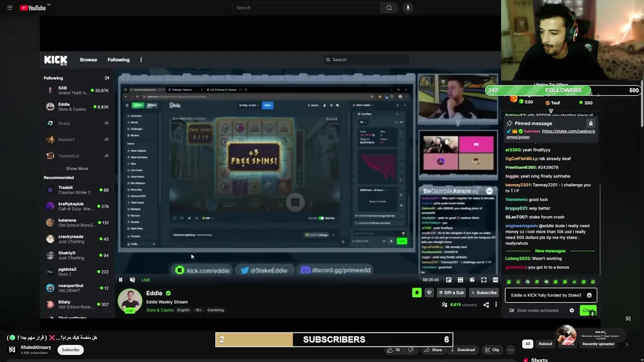The height and width of the screenshot is (362, 644).
Task: Open pgldota2 recommended channel
Action: point(76,271)
